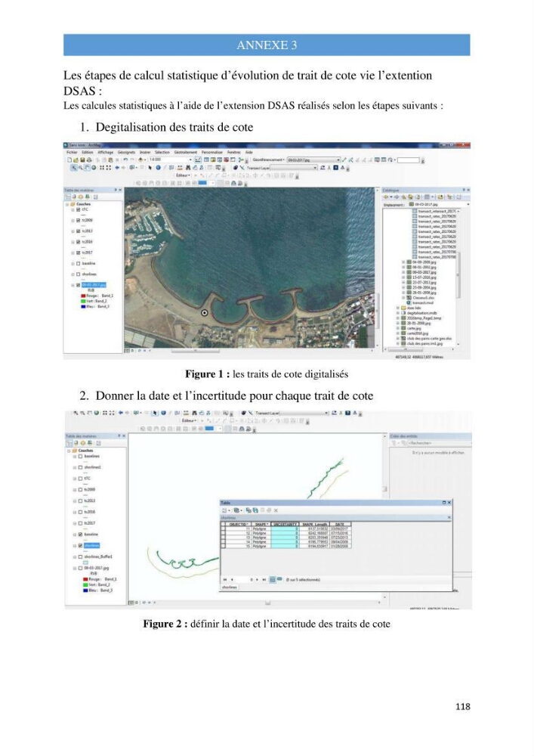Click the New document icon
534x756 pixels.
tap(69, 160)
